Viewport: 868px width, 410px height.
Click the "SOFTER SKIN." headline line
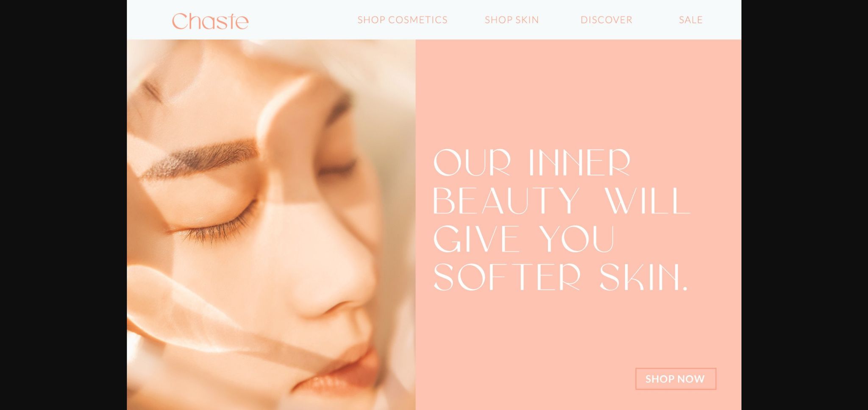[x=560, y=277]
